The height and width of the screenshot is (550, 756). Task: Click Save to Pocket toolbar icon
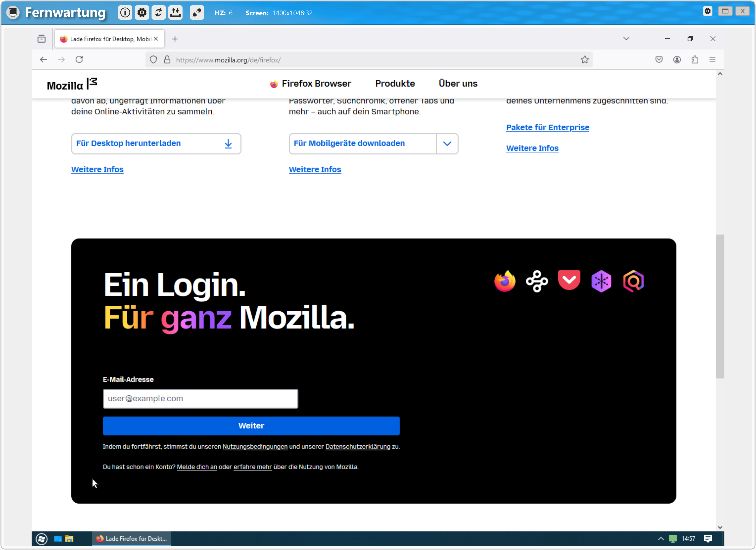[659, 60]
